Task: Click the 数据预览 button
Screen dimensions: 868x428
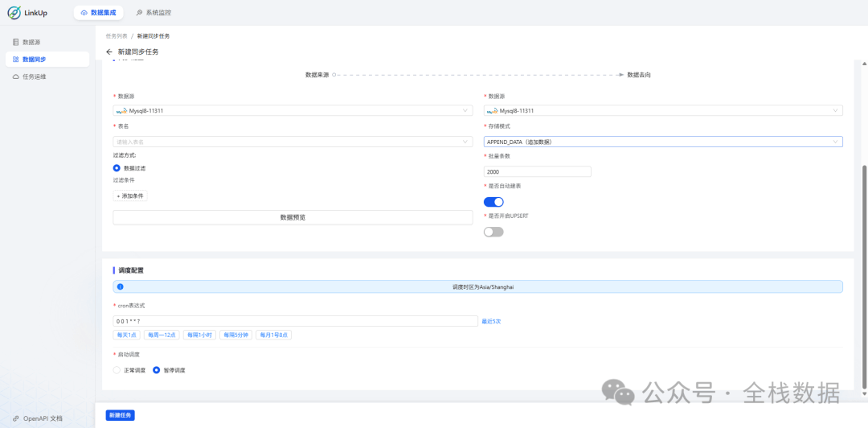Action: click(292, 217)
